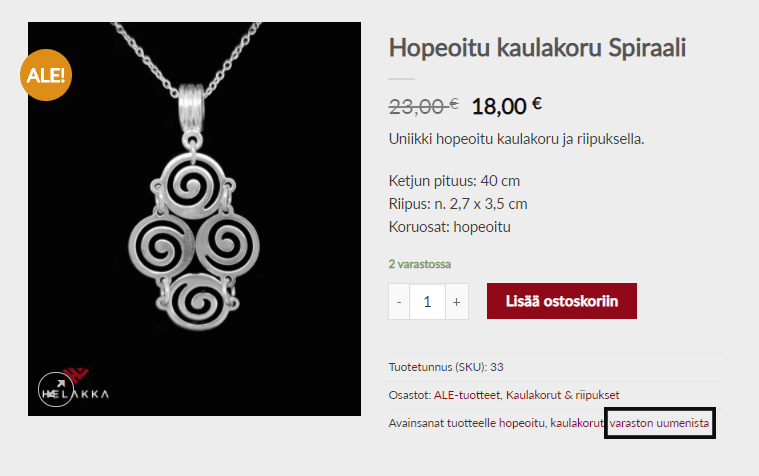
Task: Click the Koruosat: hopeoitu line
Action: click(450, 227)
